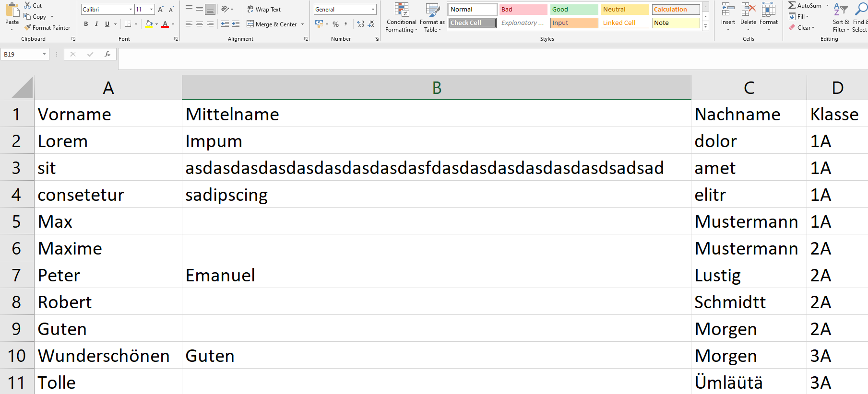Open the Calibri font name dropdown

(131, 10)
